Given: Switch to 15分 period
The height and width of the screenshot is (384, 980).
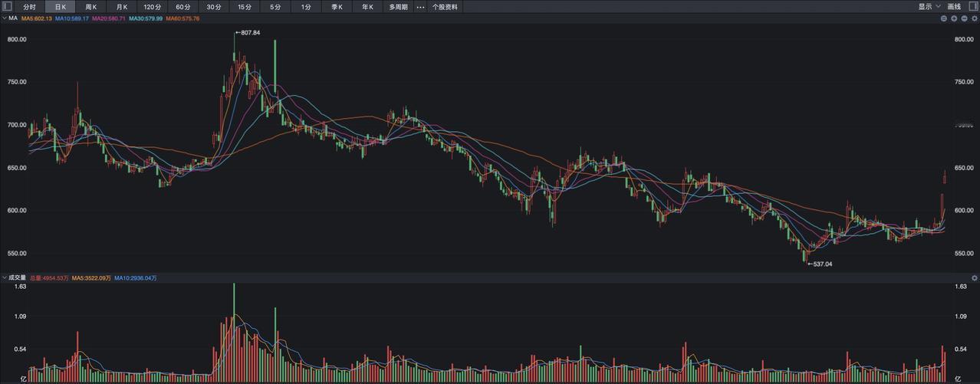Looking at the screenshot, I should tap(244, 6).
